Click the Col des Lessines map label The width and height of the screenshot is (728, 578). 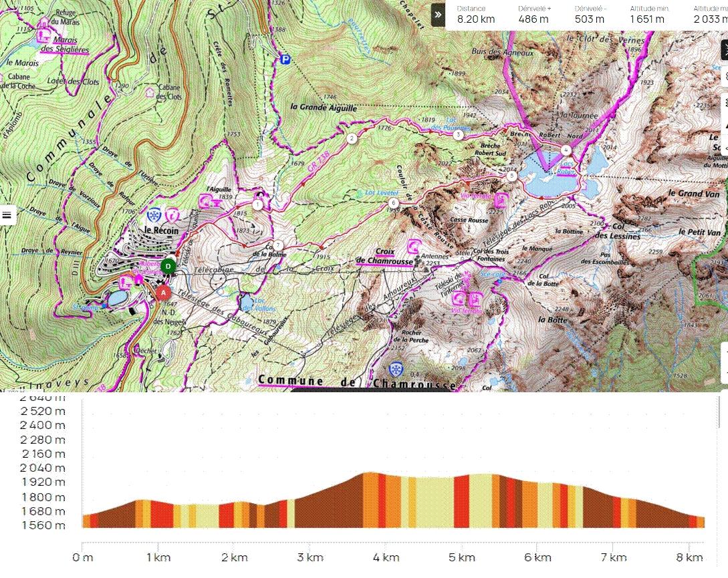click(618, 231)
